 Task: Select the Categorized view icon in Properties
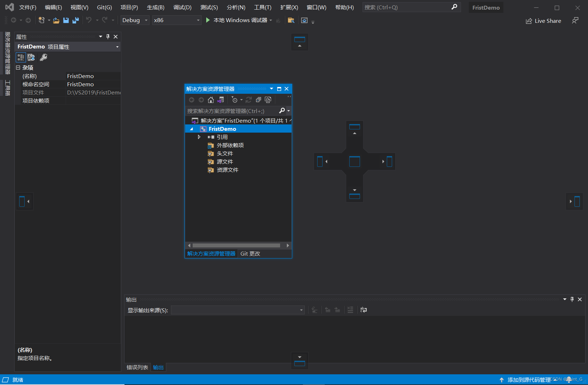tap(21, 57)
